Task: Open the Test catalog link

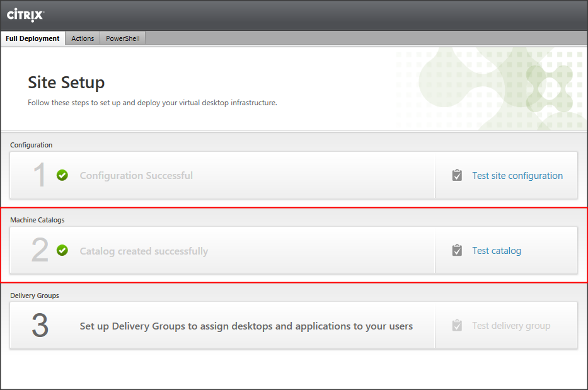Action: 497,251
